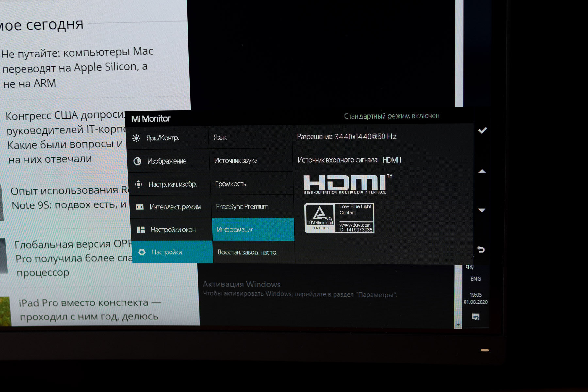Click the Настройки gear icon
Viewport: 588px width, 392px height.
coord(142,252)
